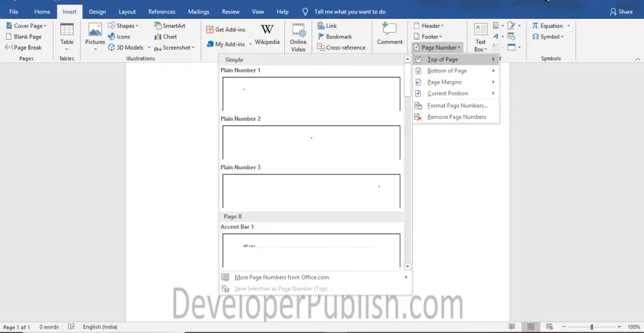644x333 pixels.
Task: Open the Cover Page dropdown
Action: (x=26, y=25)
